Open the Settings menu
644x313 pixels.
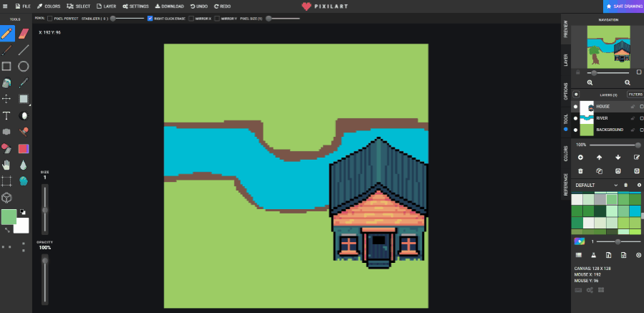click(135, 6)
